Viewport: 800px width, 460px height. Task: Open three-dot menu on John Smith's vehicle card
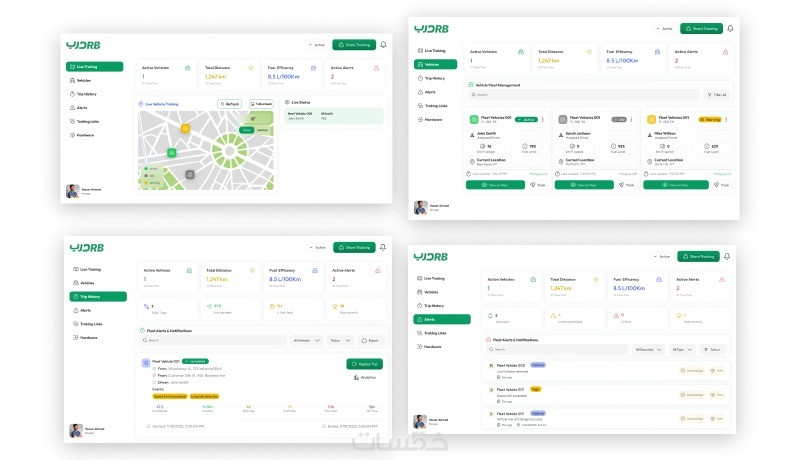542,119
